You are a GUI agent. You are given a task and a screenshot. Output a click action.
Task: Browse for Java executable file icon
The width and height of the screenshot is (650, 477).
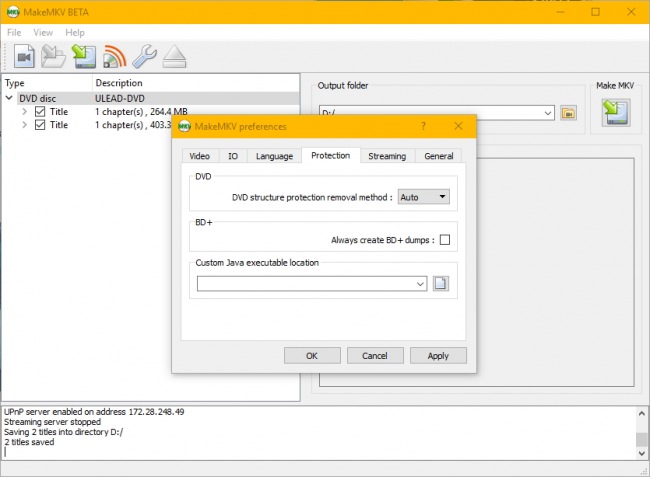point(441,283)
